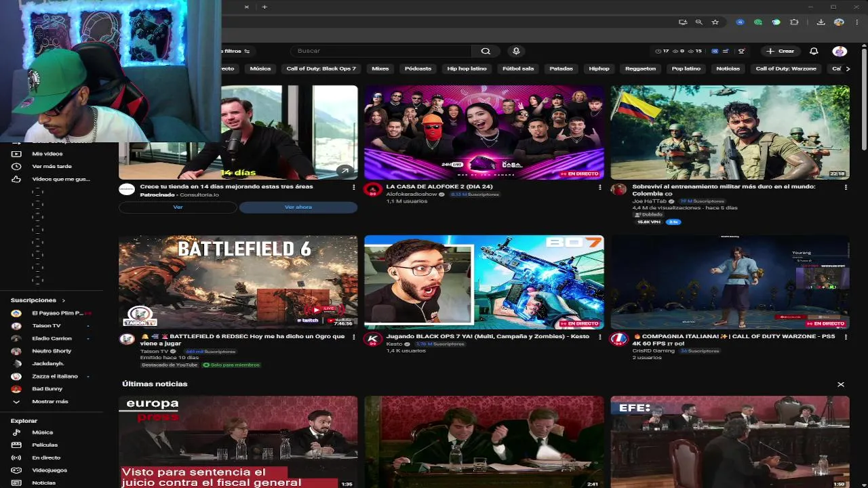The height and width of the screenshot is (488, 868).
Task: Expand the Suscripciones section chevron
Action: tap(64, 300)
